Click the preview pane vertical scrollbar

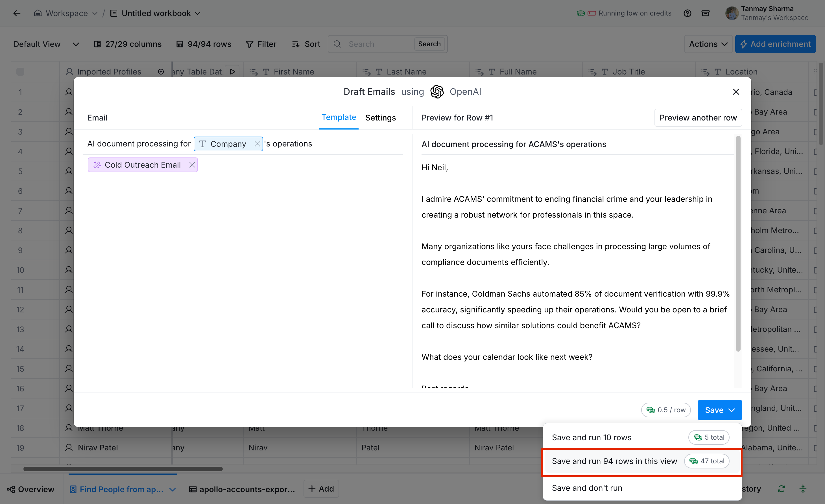(738, 244)
